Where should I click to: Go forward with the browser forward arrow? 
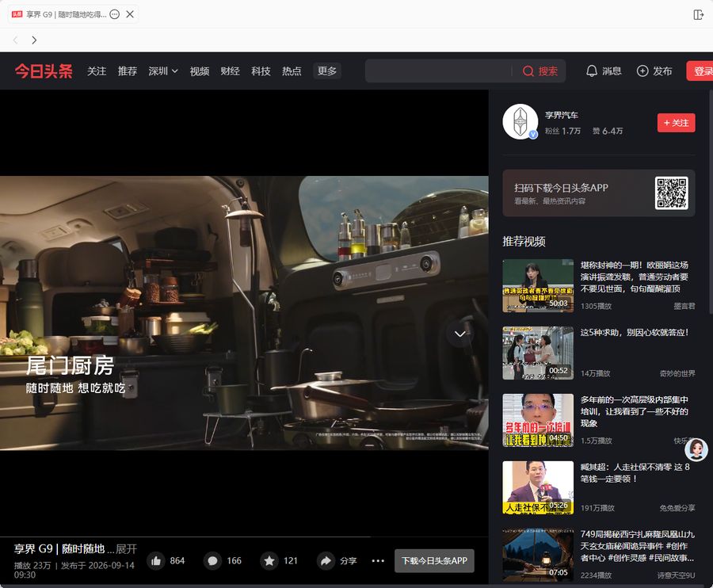pyautogui.click(x=34, y=40)
